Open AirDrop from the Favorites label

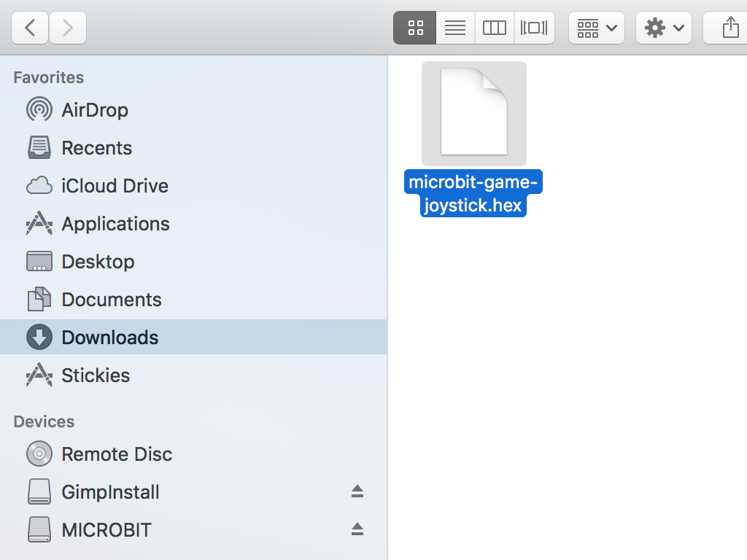[95, 111]
